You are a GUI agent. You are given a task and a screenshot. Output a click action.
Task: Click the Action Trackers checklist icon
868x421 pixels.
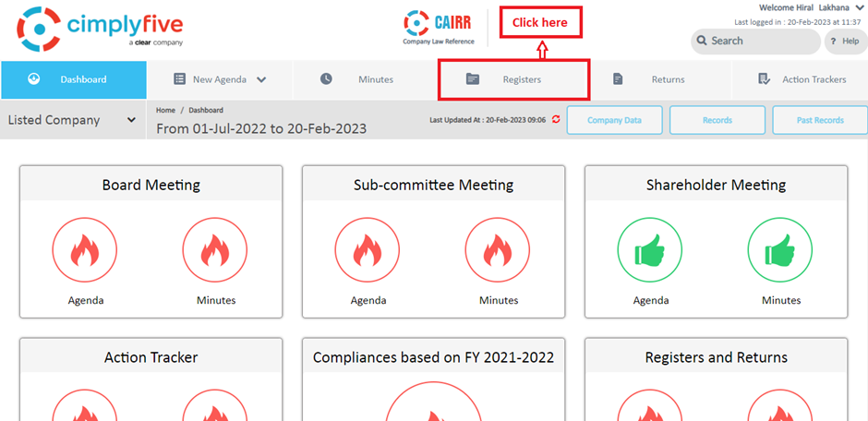tap(764, 79)
